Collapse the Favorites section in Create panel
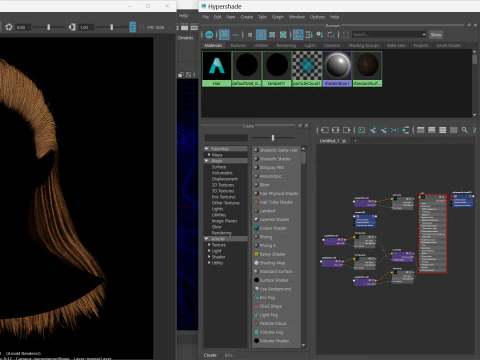 pos(206,149)
